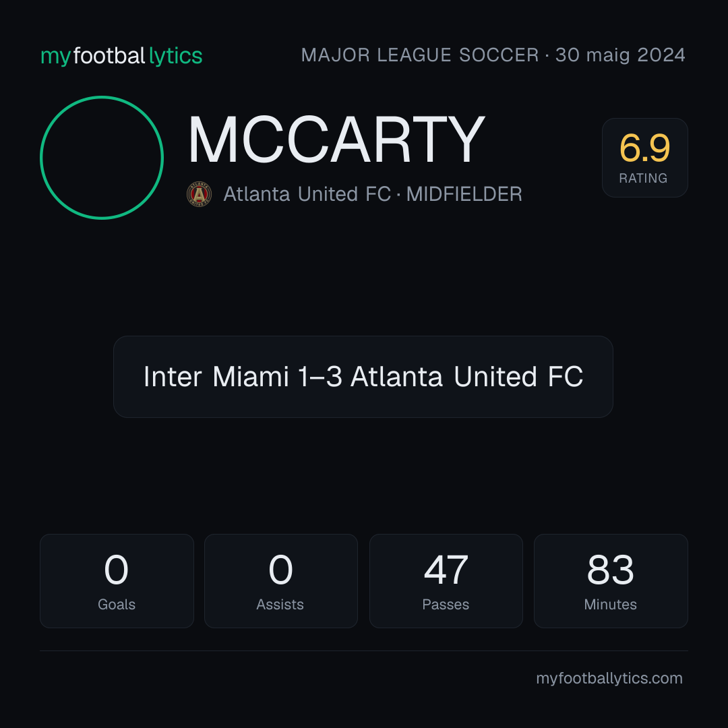Image resolution: width=728 pixels, height=728 pixels.
Task: Click the Atlanta United FC crest icon
Action: pos(199,194)
